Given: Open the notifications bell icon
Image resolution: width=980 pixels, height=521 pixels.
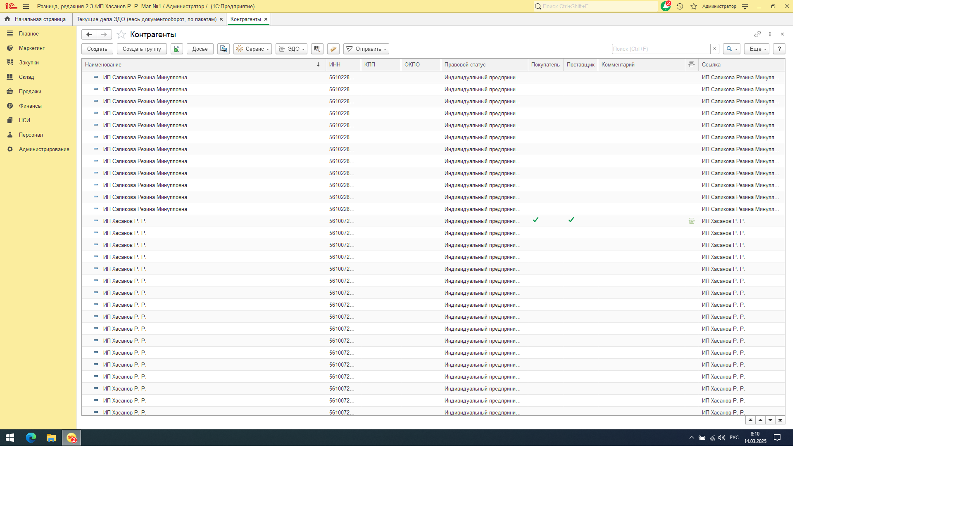Looking at the screenshot, I should (665, 6).
